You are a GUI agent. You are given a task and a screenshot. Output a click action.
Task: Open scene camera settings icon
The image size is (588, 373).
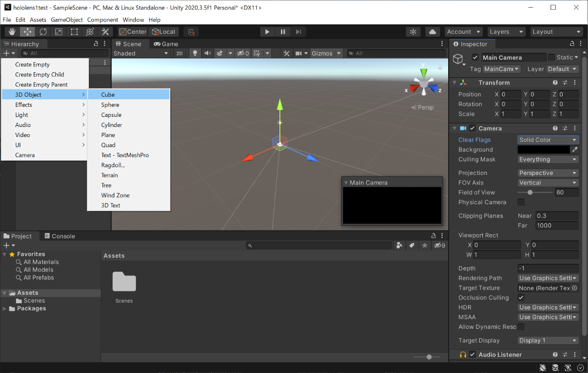click(x=299, y=53)
